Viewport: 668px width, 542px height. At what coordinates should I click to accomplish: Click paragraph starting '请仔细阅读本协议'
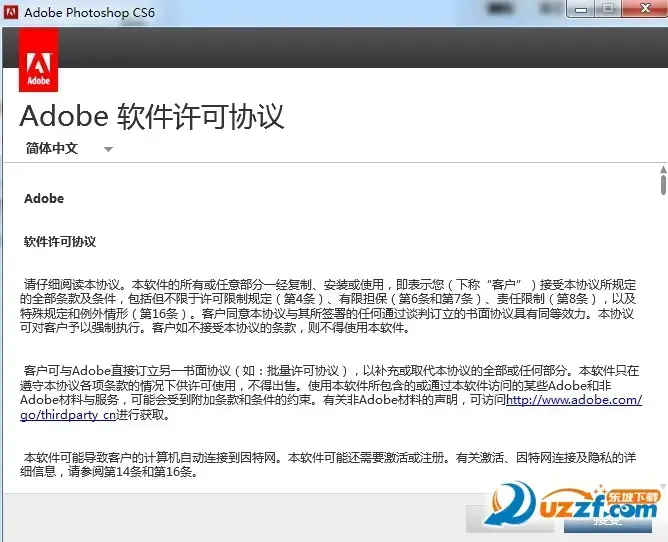[328, 306]
